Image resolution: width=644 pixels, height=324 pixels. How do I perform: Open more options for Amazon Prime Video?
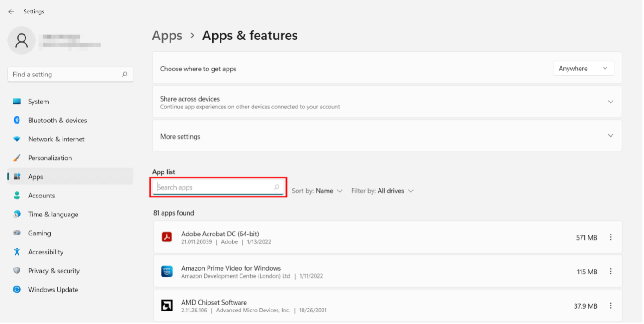[x=611, y=272]
